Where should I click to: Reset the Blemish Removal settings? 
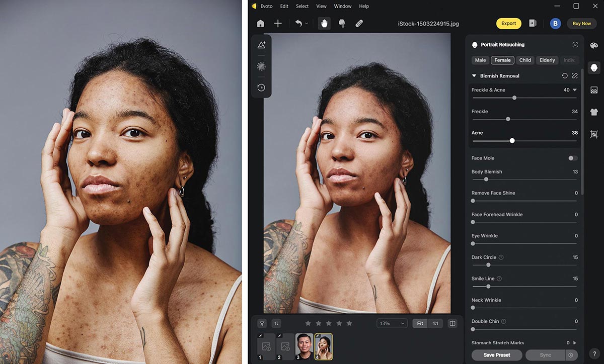click(x=564, y=76)
